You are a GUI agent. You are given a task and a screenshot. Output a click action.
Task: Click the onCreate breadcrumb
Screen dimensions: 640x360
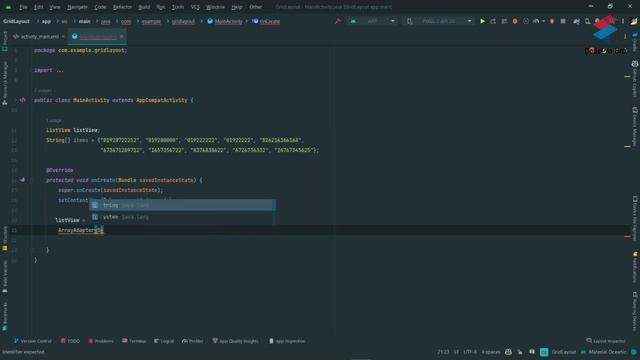(266, 21)
